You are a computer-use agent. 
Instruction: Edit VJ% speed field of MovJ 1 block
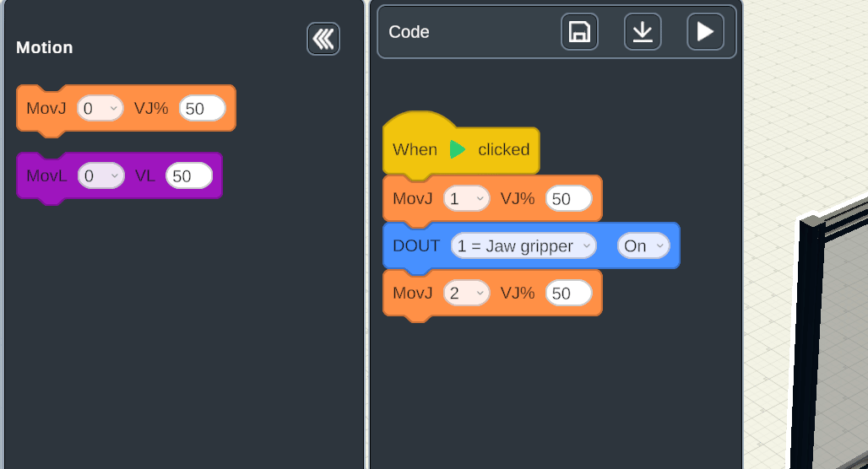click(568, 199)
